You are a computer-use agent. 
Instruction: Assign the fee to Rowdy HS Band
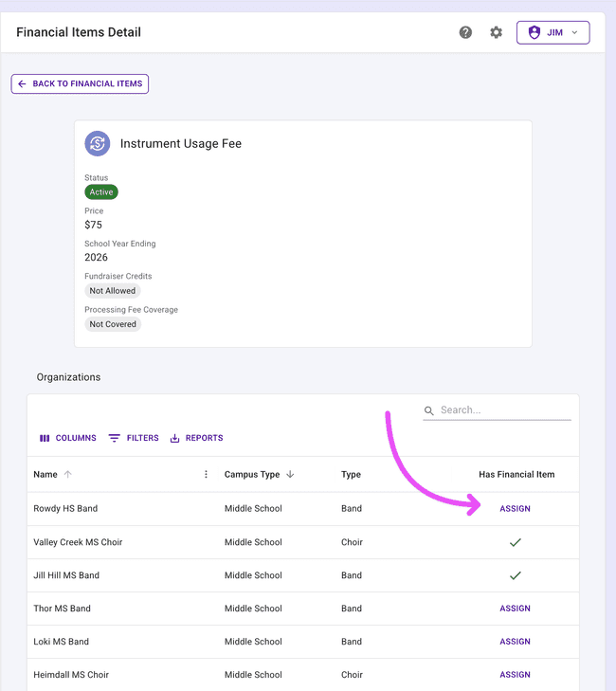pos(515,509)
